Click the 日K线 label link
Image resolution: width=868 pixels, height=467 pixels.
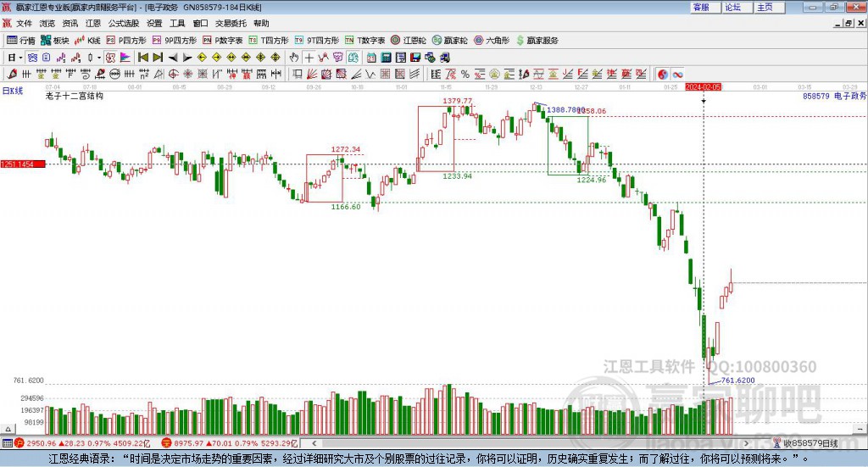pyautogui.click(x=13, y=91)
